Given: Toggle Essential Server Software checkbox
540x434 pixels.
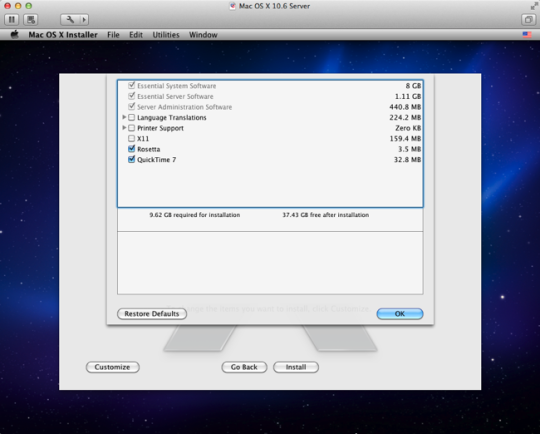Looking at the screenshot, I should (x=131, y=96).
